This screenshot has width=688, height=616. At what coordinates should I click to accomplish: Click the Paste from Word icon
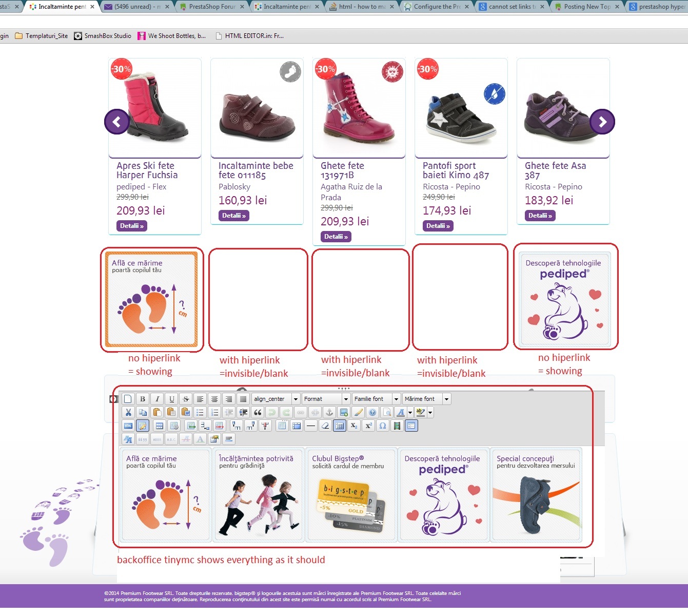186,412
